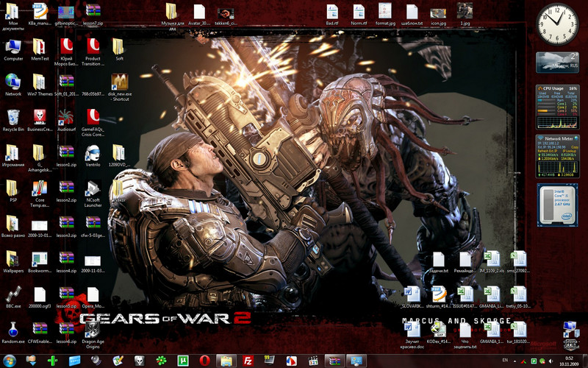Launch Opera from the taskbar
The width and height of the screenshot is (588, 368).
pyautogui.click(x=204, y=361)
